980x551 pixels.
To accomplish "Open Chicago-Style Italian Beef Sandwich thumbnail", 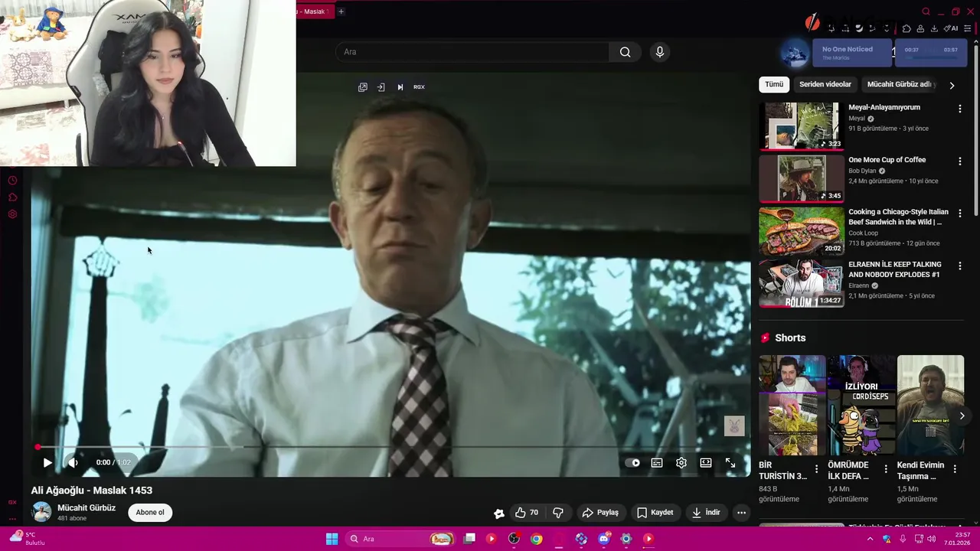I will coord(801,231).
